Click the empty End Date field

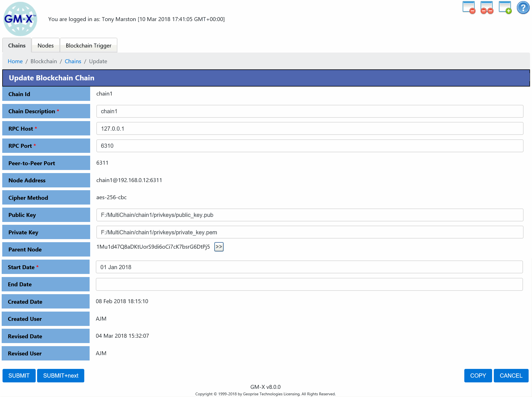[309, 284]
